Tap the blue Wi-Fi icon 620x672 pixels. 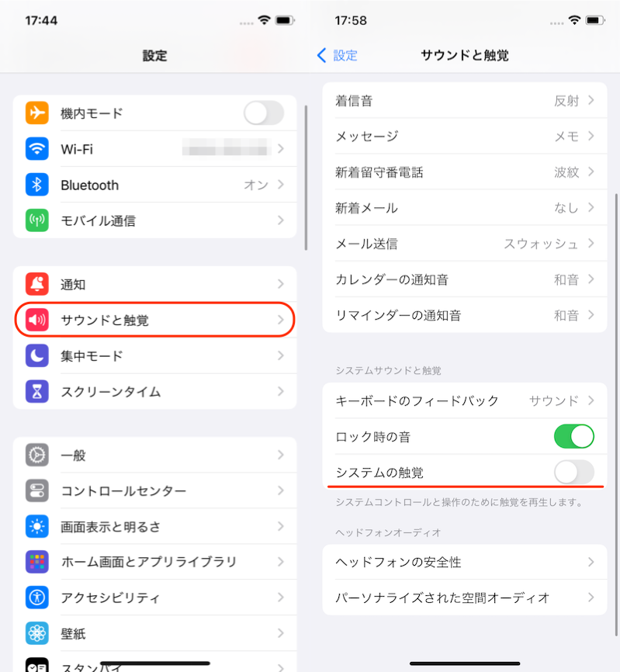click(x=36, y=149)
